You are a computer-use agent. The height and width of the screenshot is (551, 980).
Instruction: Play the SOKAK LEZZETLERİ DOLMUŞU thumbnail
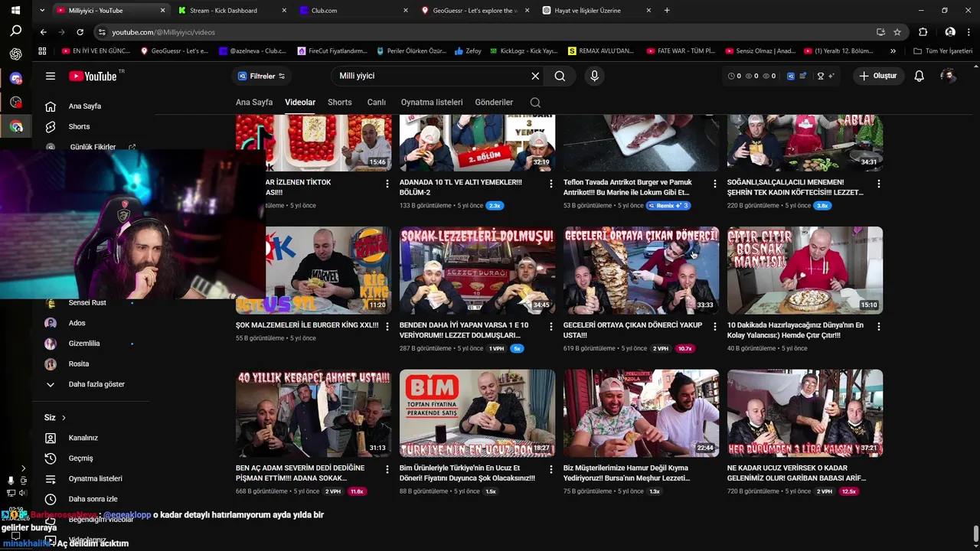click(x=477, y=270)
